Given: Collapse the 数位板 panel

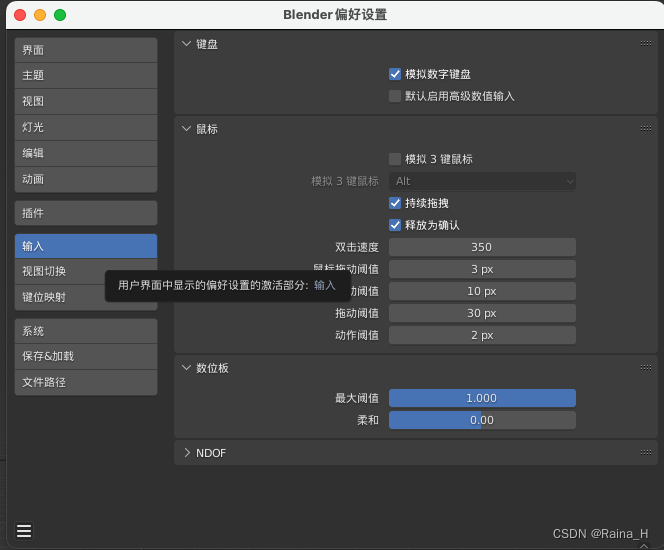Looking at the screenshot, I should click(x=186, y=368).
